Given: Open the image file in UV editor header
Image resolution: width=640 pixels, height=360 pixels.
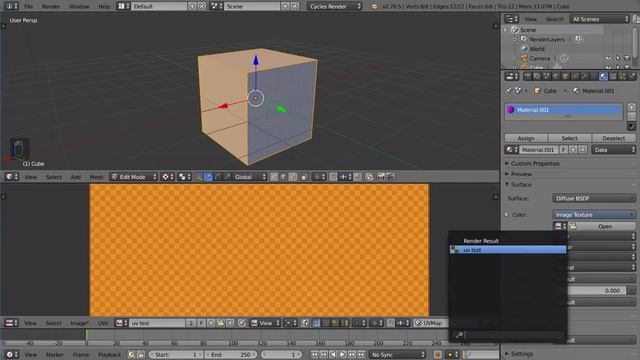Looking at the screenshot, I should click(x=220, y=323).
